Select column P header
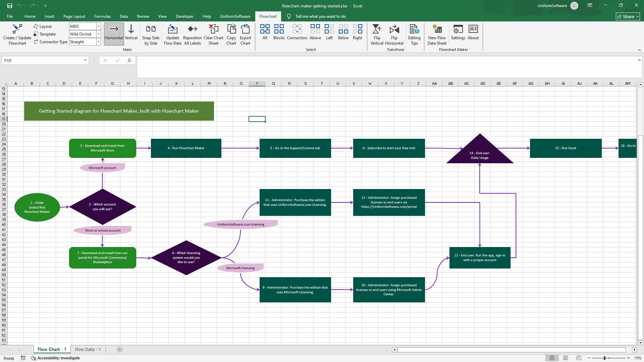 (257, 83)
